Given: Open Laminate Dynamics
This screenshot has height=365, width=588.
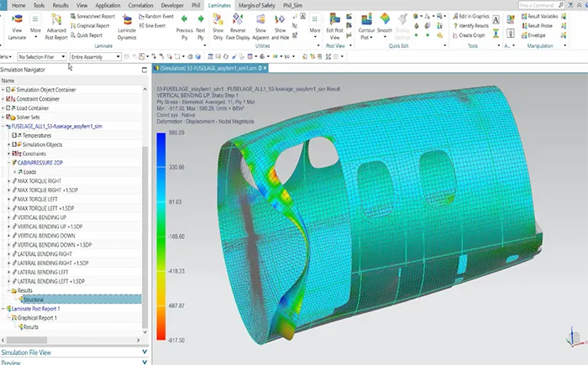Looking at the screenshot, I should (x=127, y=27).
